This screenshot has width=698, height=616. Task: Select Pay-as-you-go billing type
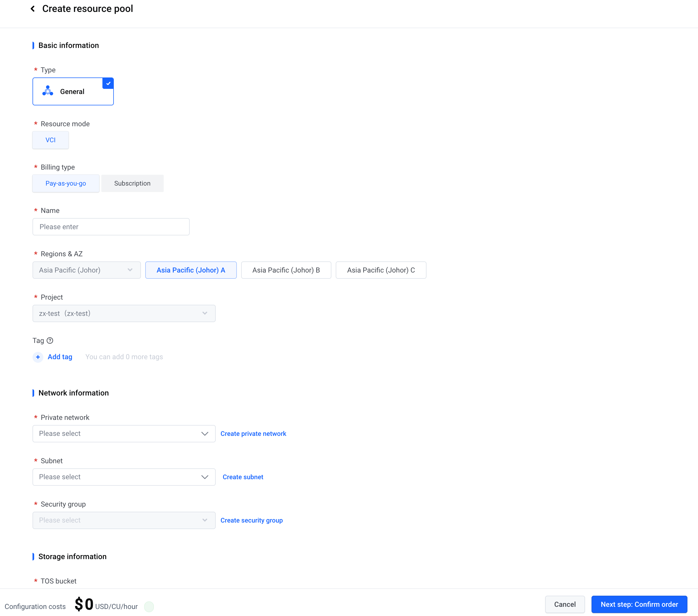pyautogui.click(x=66, y=183)
